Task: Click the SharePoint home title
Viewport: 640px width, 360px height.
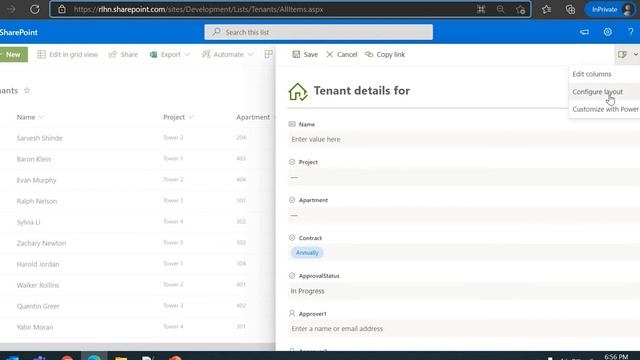Action: [x=19, y=32]
